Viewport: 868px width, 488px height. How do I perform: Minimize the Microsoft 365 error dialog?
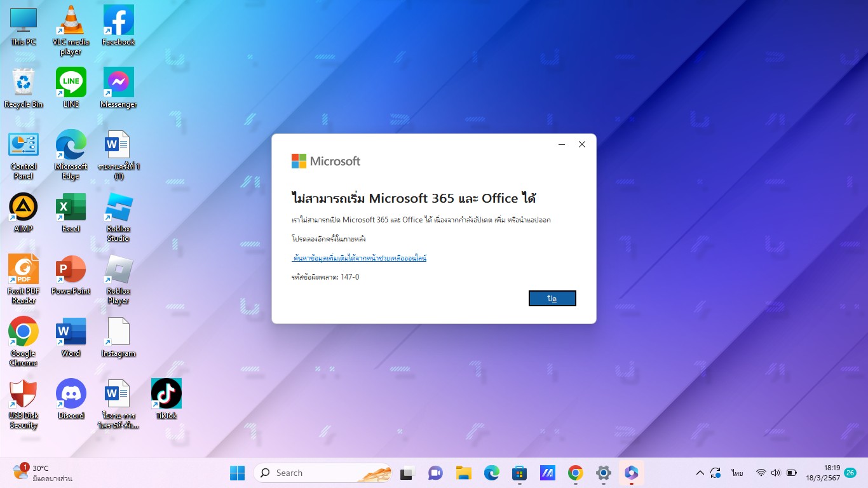pyautogui.click(x=562, y=144)
